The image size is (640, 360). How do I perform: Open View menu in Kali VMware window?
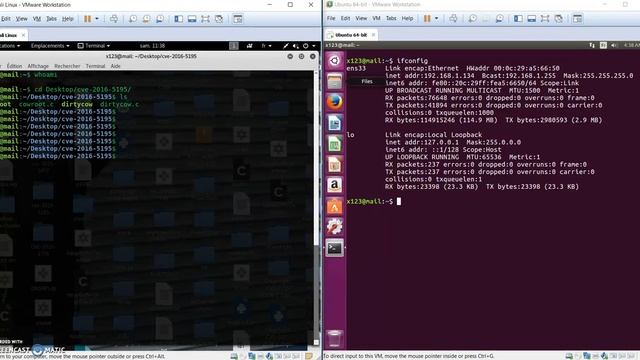click(x=21, y=19)
